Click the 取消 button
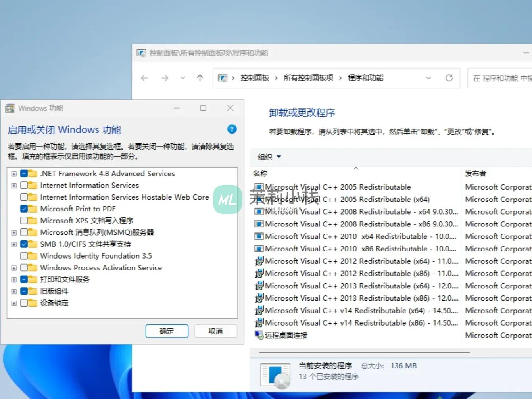This screenshot has height=399, width=532. click(x=216, y=331)
